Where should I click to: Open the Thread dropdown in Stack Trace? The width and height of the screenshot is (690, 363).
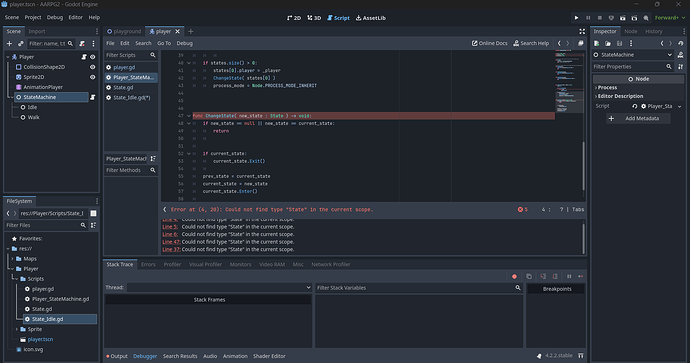pos(219,287)
